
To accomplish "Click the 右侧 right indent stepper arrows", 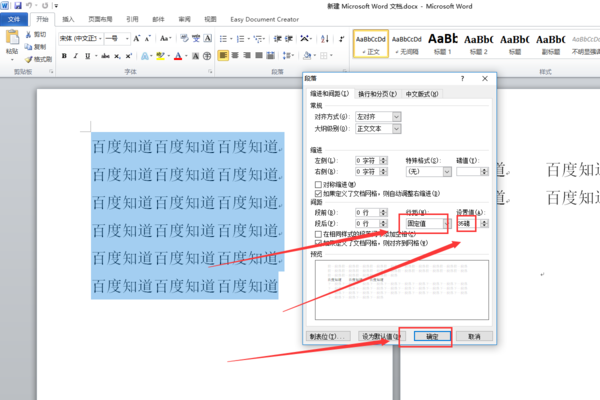I will click(x=384, y=171).
